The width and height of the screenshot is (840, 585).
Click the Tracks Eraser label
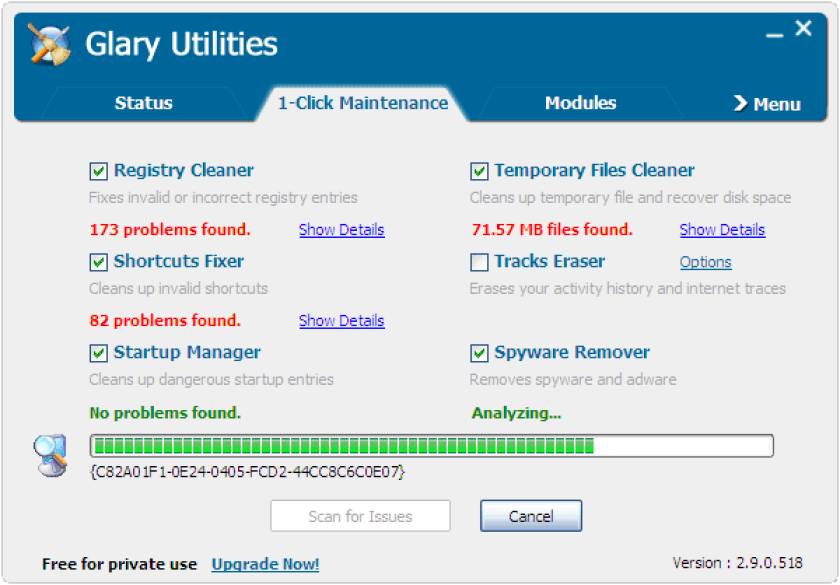(x=550, y=261)
